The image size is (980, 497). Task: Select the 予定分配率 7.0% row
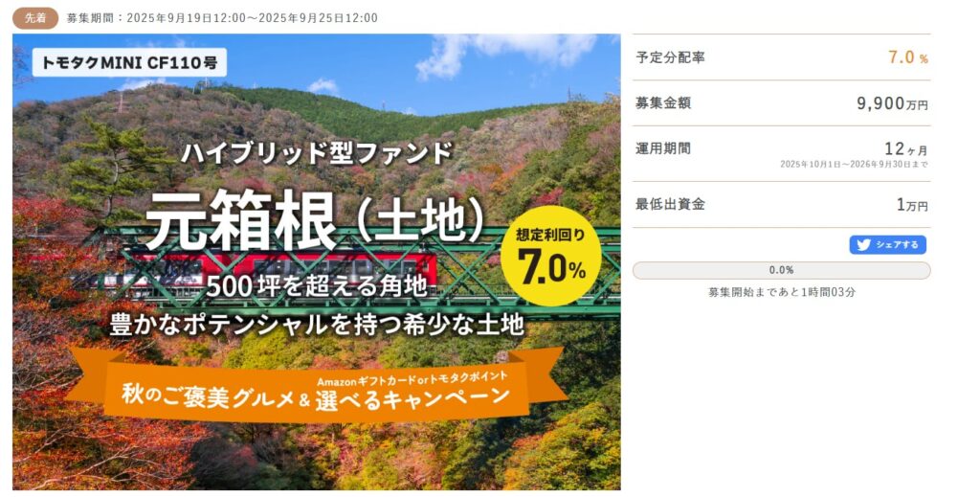781,56
